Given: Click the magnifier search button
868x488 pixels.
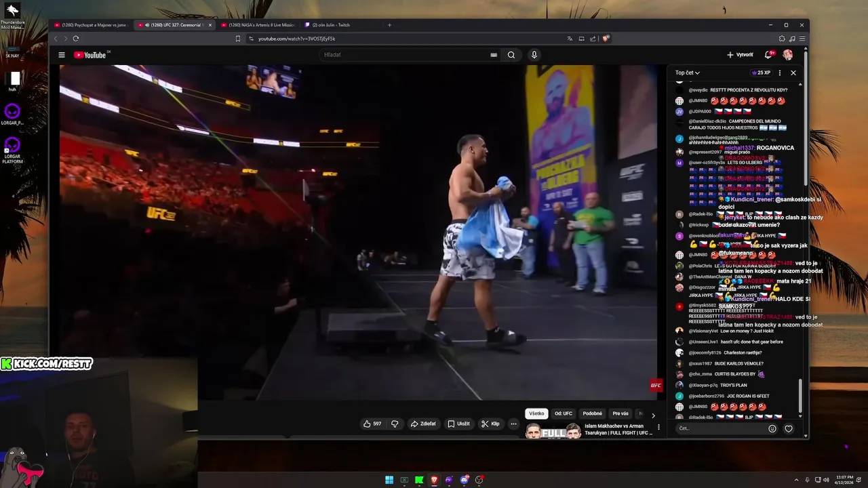Looking at the screenshot, I should click(x=511, y=55).
